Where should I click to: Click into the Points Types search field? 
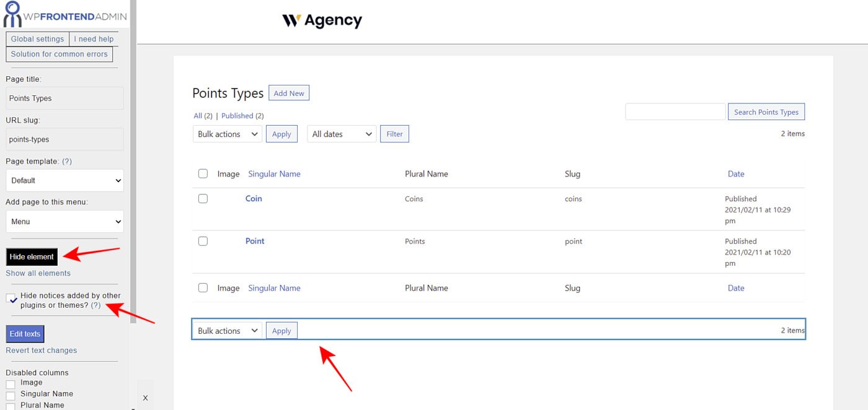coord(675,112)
